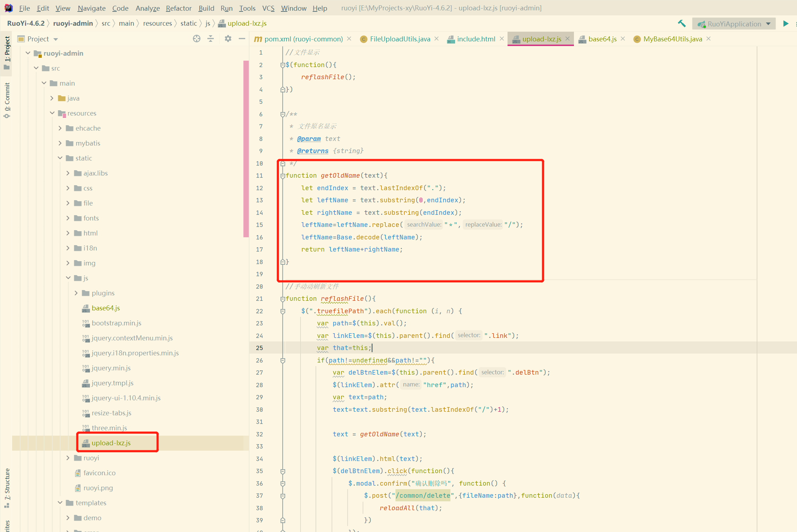Open the Navigate menu
Viewport: 797px width, 532px height.
click(x=91, y=8)
